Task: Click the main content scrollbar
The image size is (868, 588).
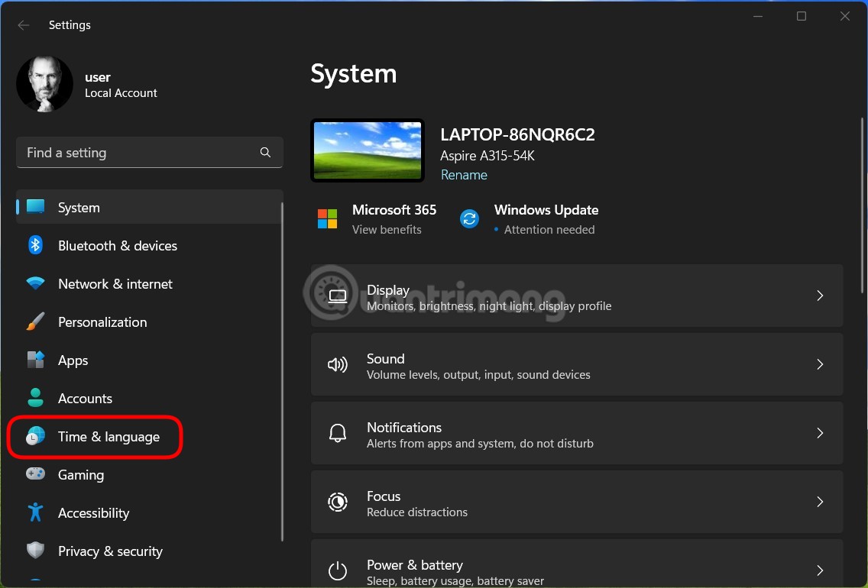Action: coord(862,205)
